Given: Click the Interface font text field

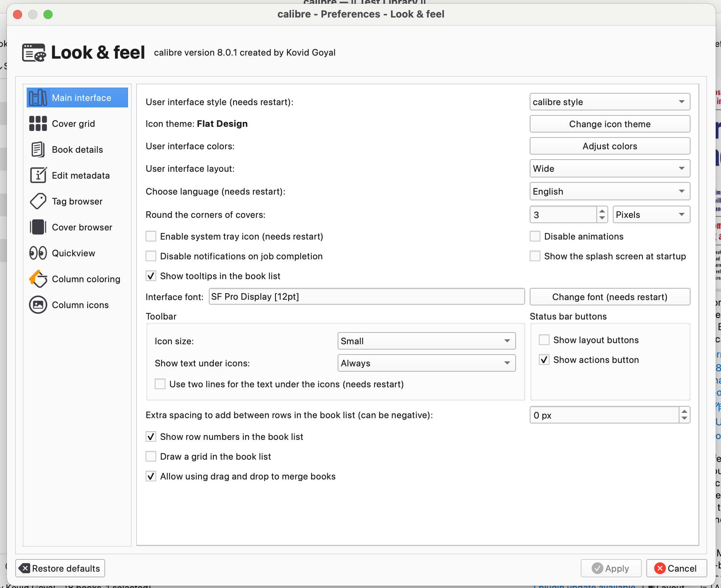Looking at the screenshot, I should click(367, 297).
